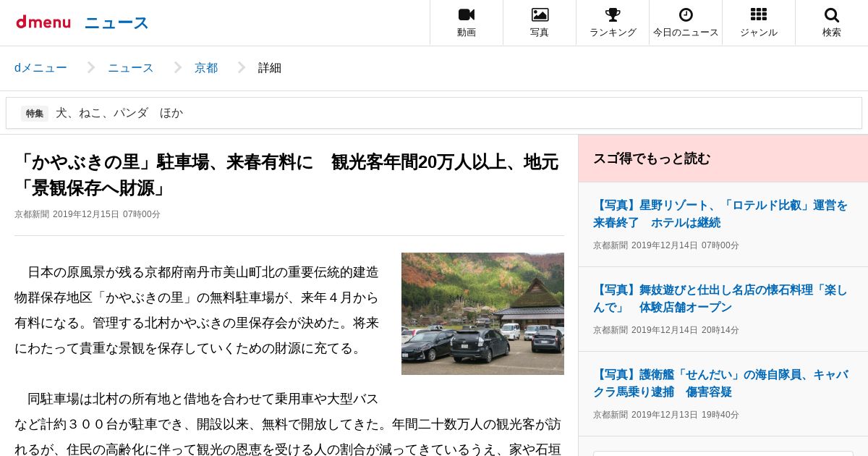Click 京都新聞 2019年12月15日 byline

[88, 214]
